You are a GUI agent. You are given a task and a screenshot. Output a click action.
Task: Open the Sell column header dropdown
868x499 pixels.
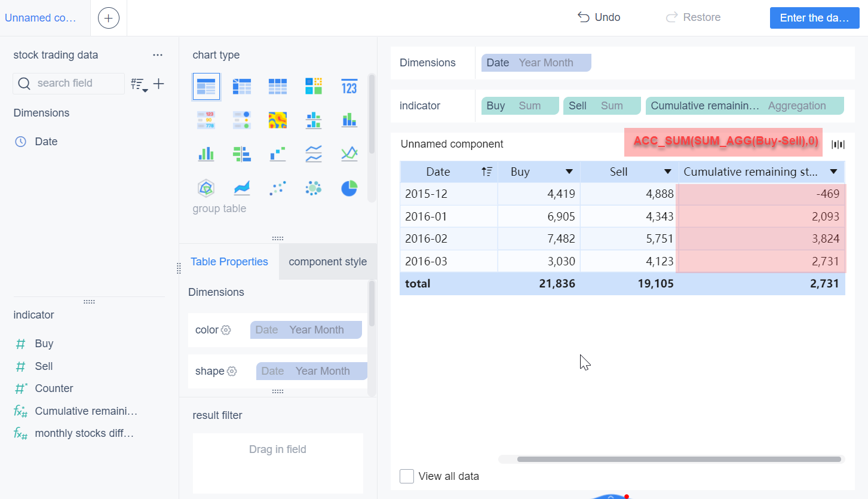point(668,172)
